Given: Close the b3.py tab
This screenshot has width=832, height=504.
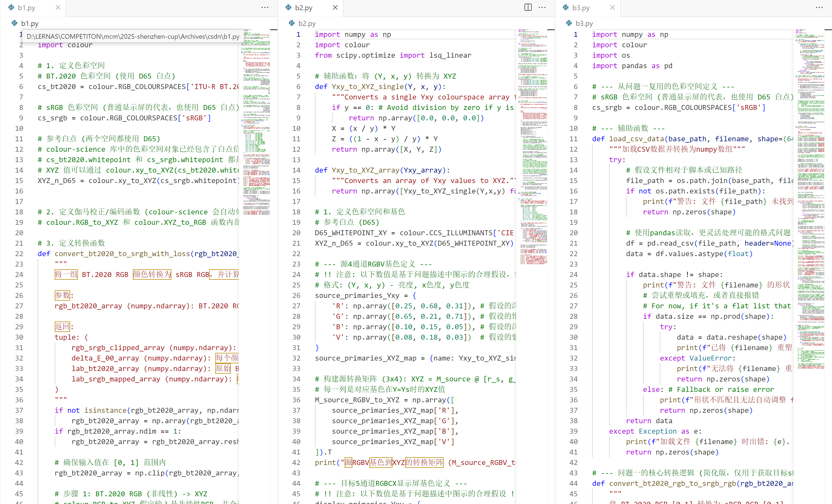Looking at the screenshot, I should [x=612, y=7].
